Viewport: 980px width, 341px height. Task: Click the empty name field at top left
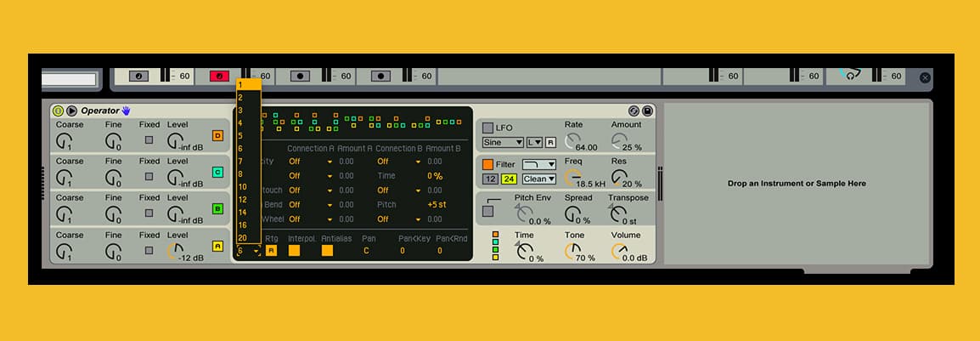pos(69,79)
